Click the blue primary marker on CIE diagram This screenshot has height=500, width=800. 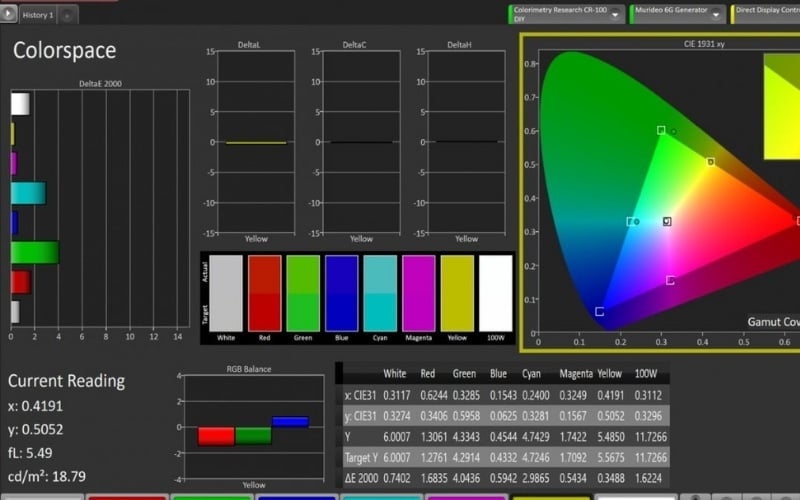coord(599,311)
